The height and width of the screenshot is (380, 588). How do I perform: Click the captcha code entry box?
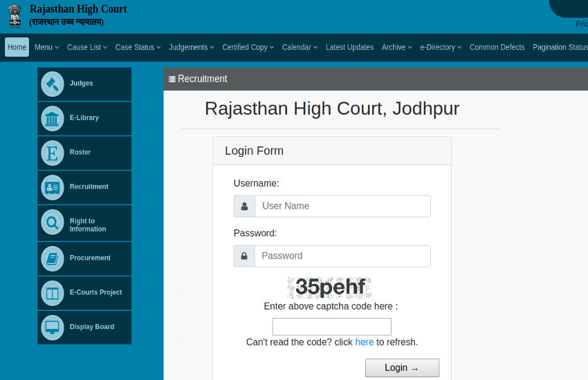click(x=331, y=327)
